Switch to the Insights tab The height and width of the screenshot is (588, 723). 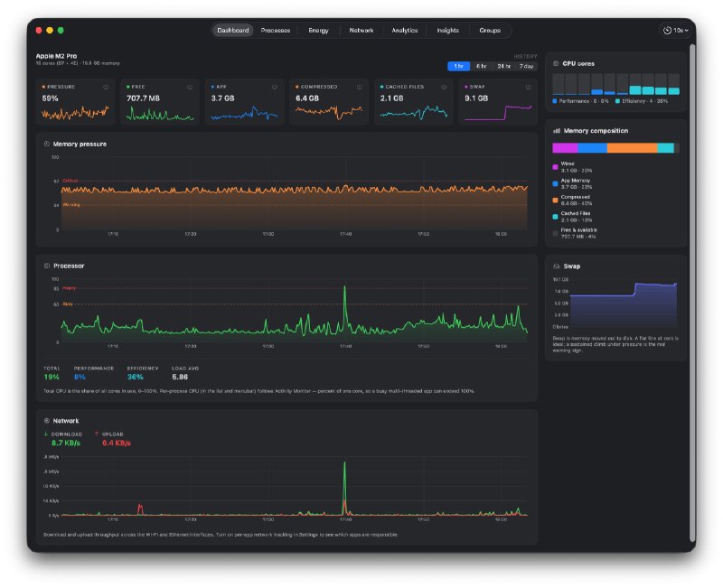click(447, 31)
